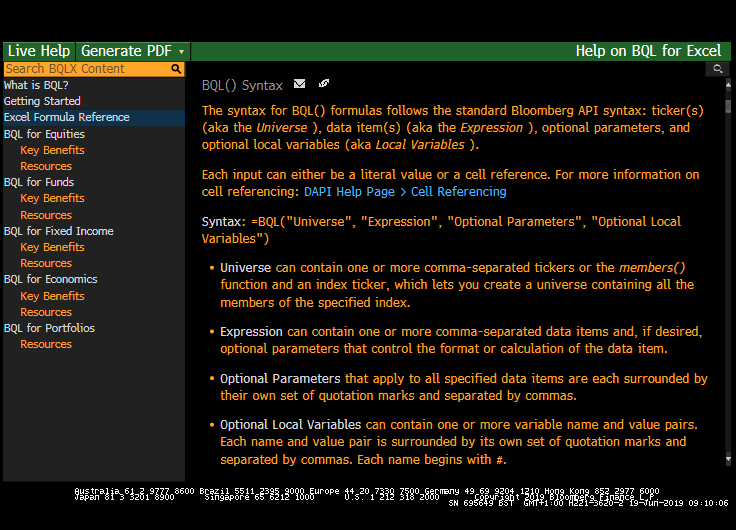This screenshot has height=530, width=736.
Task: Click the email envelope icon beside BQL() Syntax
Action: click(299, 84)
